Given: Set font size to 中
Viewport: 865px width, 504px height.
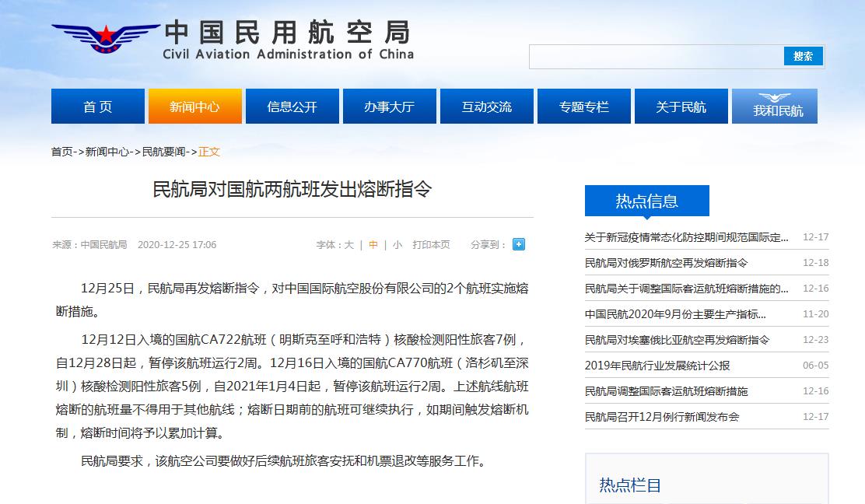Looking at the screenshot, I should click(373, 245).
